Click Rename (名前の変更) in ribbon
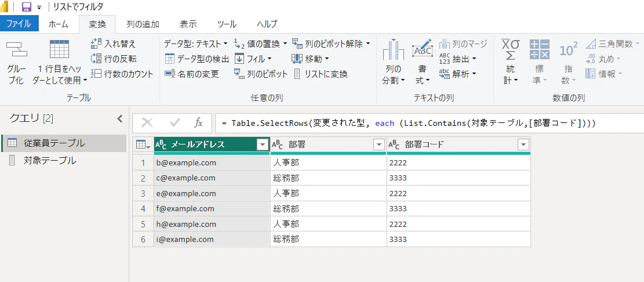 pyautogui.click(x=192, y=74)
